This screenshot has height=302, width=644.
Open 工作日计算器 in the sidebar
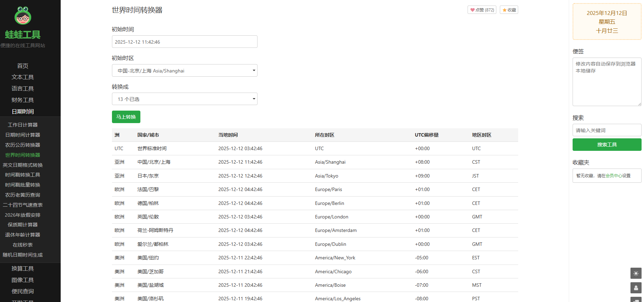pos(23,125)
